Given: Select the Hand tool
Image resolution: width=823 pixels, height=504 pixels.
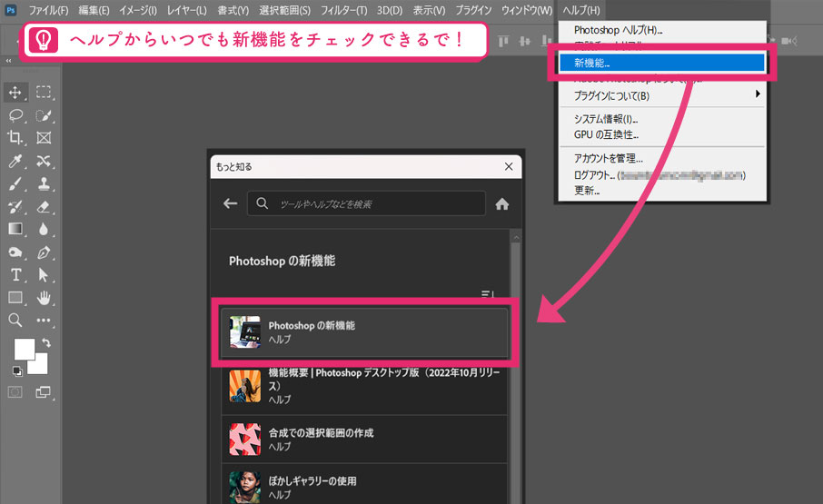Looking at the screenshot, I should [x=44, y=298].
